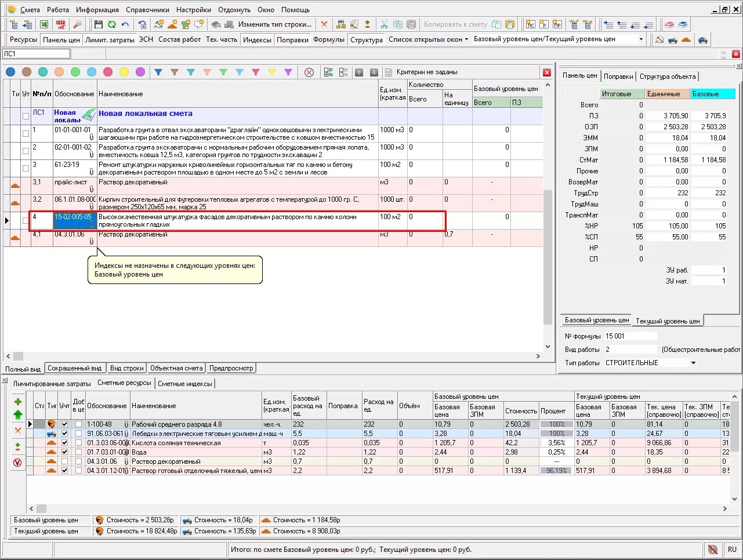This screenshot has width=743, height=560.
Task: Select the blue color marker circle
Action: (10, 72)
